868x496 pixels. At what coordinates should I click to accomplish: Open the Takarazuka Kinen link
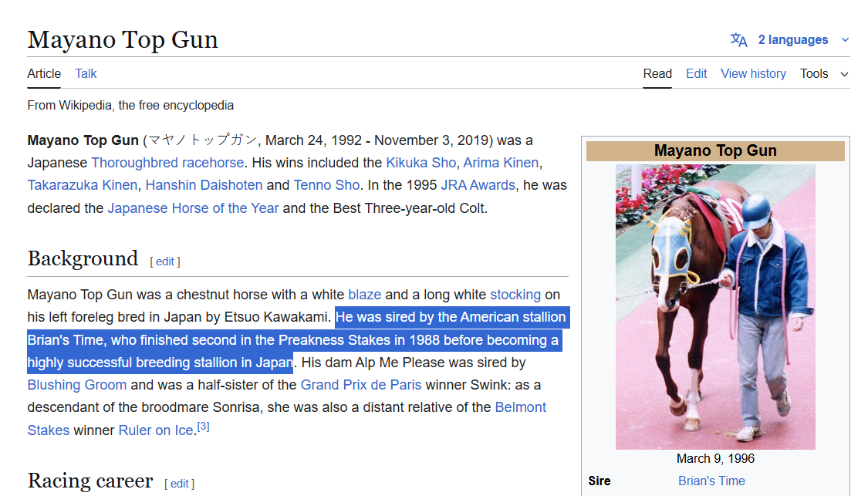click(83, 185)
